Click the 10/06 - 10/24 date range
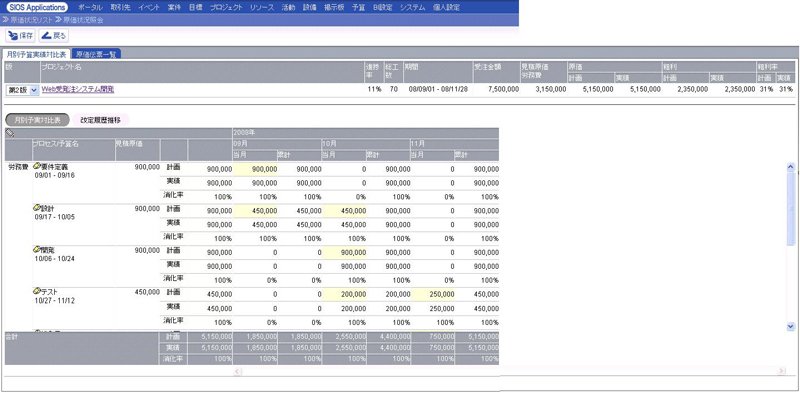 pyautogui.click(x=55, y=259)
